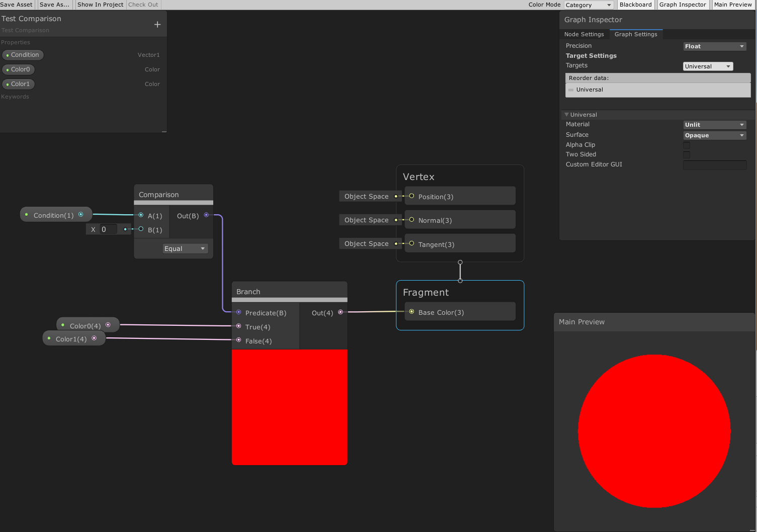Switch to the Node Settings tab
The width and height of the screenshot is (757, 532).
tap(584, 34)
